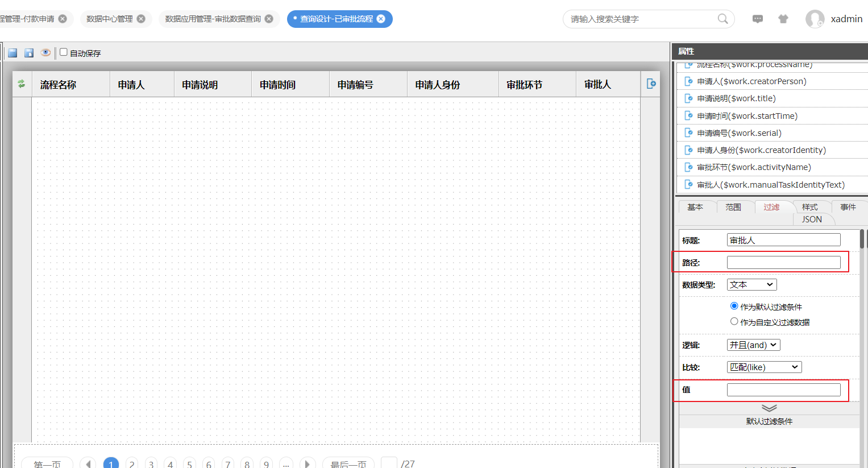Open the 事件 properties tab
This screenshot has height=468, width=868.
[x=848, y=207]
